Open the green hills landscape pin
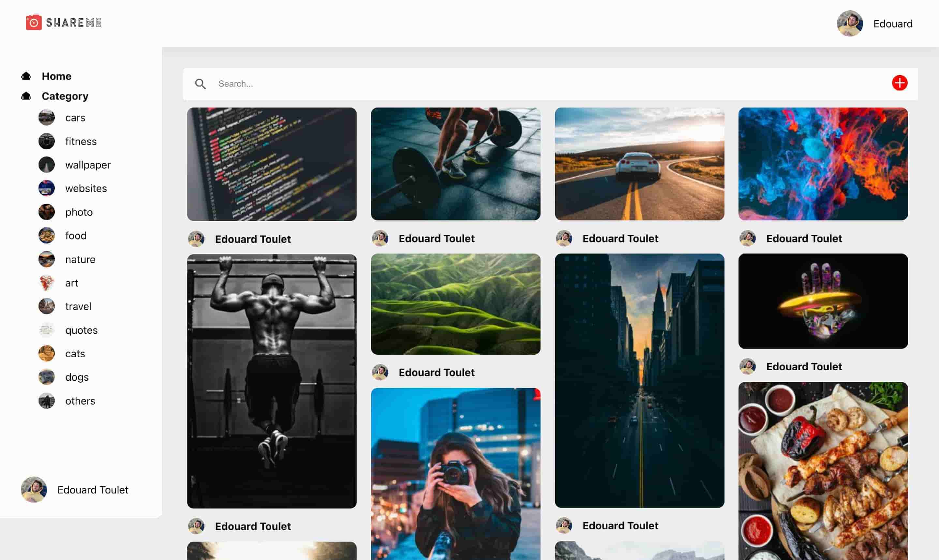This screenshot has height=560, width=939. [x=455, y=304]
